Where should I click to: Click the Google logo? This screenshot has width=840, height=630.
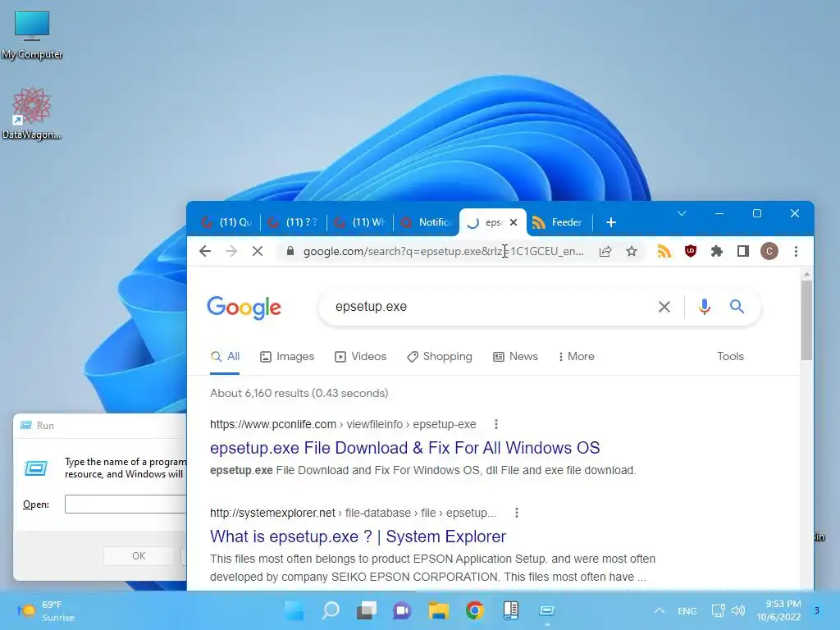tap(244, 307)
